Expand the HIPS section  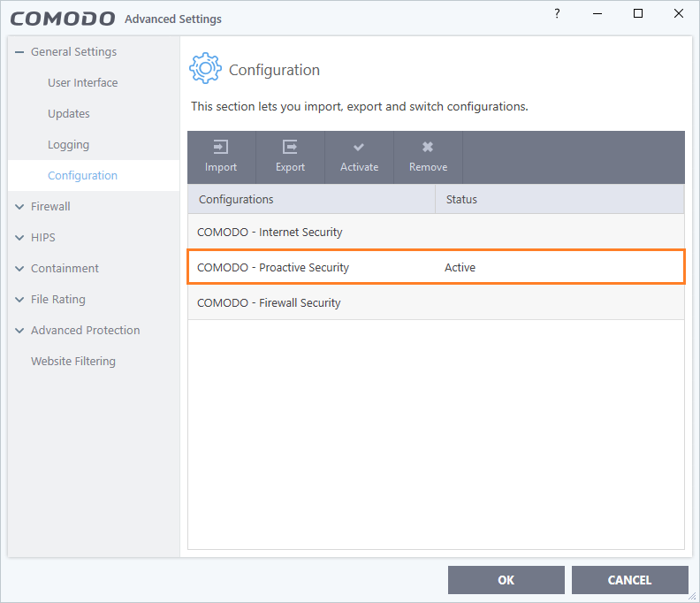point(19,238)
